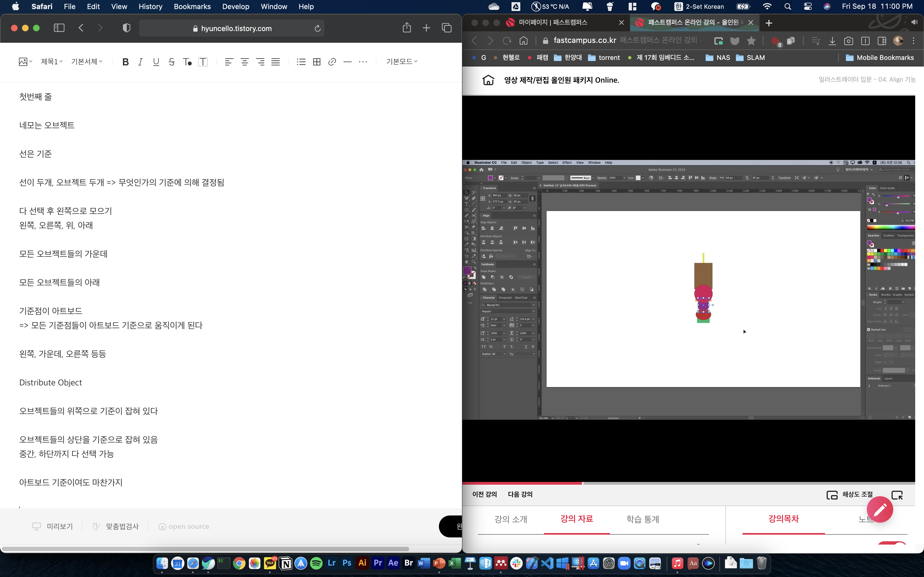Apply bulleted list formatting
This screenshot has height=577, width=924.
point(301,62)
